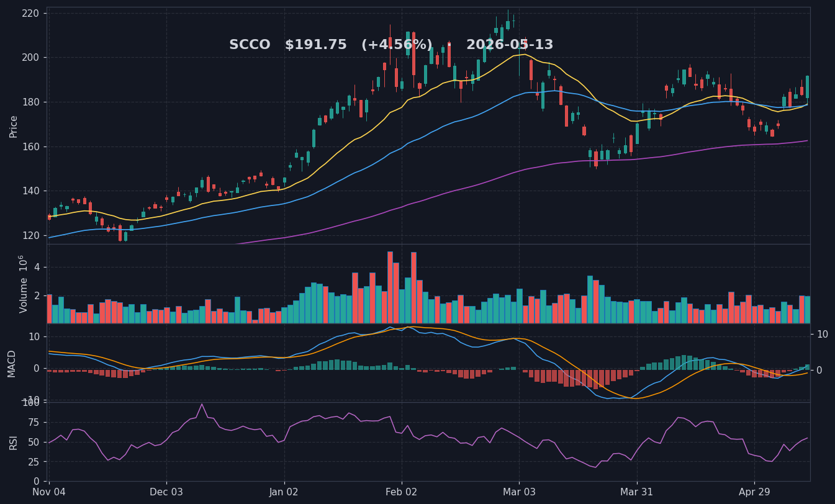Click the SCCO ticker symbol in title

point(250,45)
